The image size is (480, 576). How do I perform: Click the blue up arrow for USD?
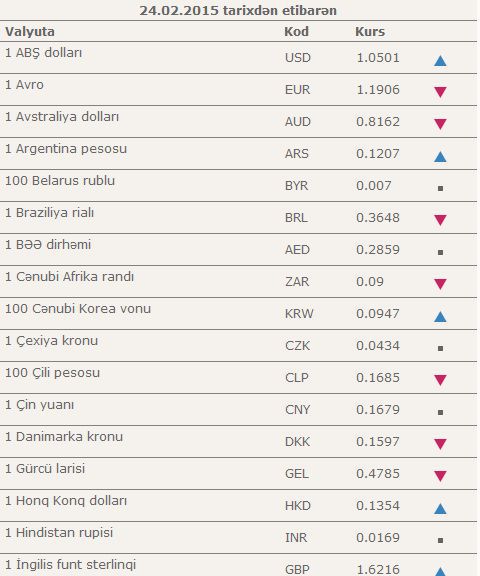[440, 61]
